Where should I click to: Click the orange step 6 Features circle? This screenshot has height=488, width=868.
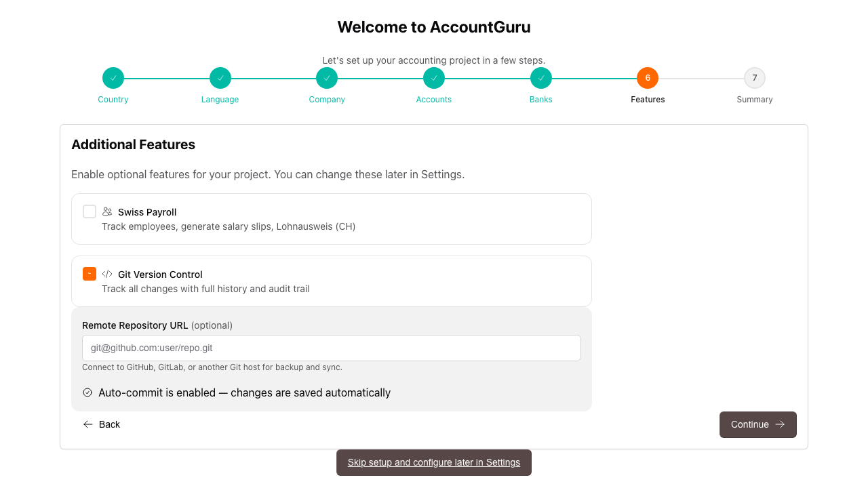pos(648,78)
